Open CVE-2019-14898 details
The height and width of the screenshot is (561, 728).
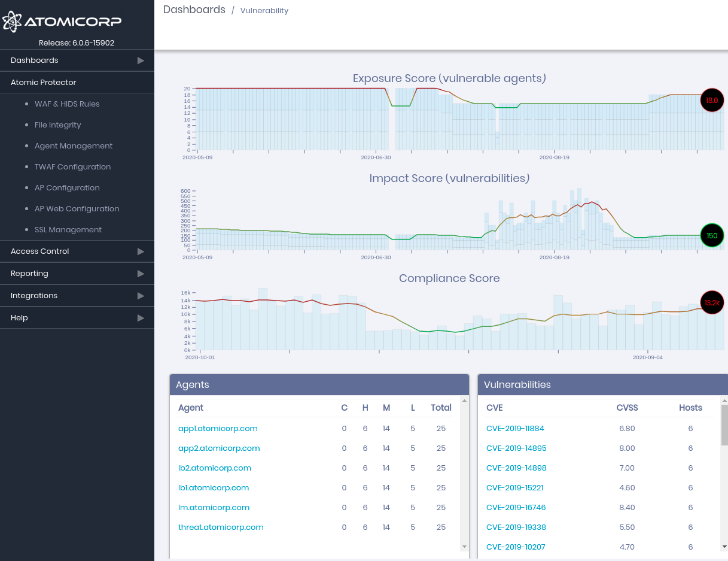(516, 468)
